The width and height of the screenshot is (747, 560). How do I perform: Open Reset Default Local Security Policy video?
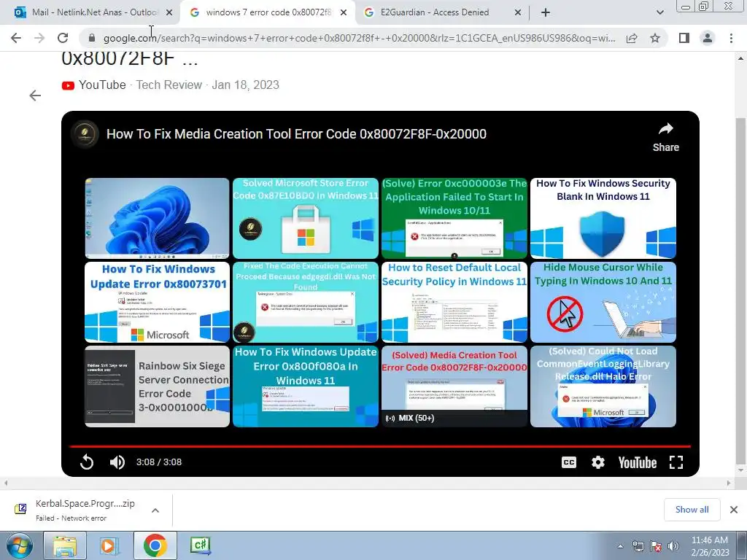[x=454, y=302]
